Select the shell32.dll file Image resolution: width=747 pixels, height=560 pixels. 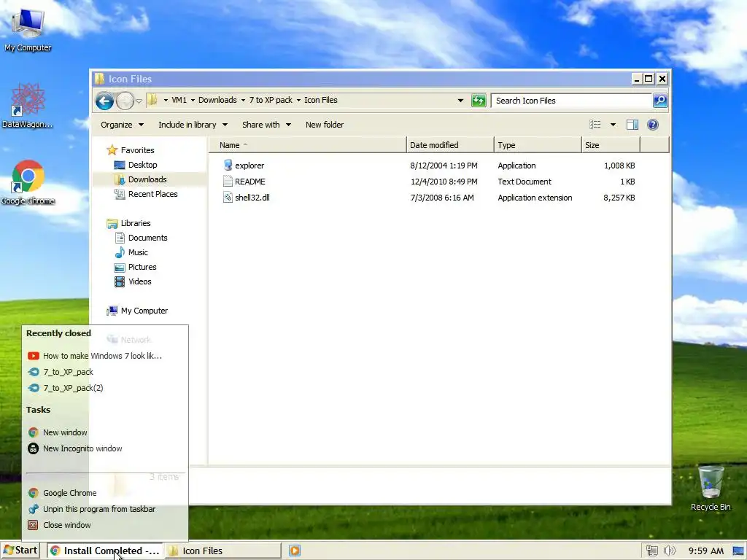(246, 198)
